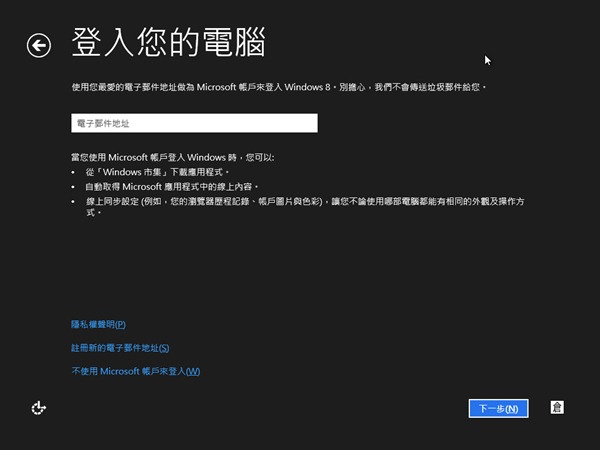This screenshot has height=450, width=600.
Task: Open the 隱私權聲明(P) privacy statement link
Action: tap(98, 324)
